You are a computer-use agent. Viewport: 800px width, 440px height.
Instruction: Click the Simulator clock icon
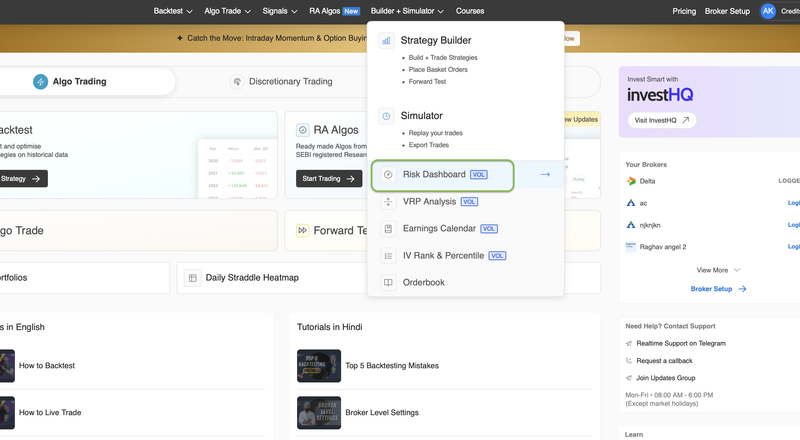click(386, 116)
